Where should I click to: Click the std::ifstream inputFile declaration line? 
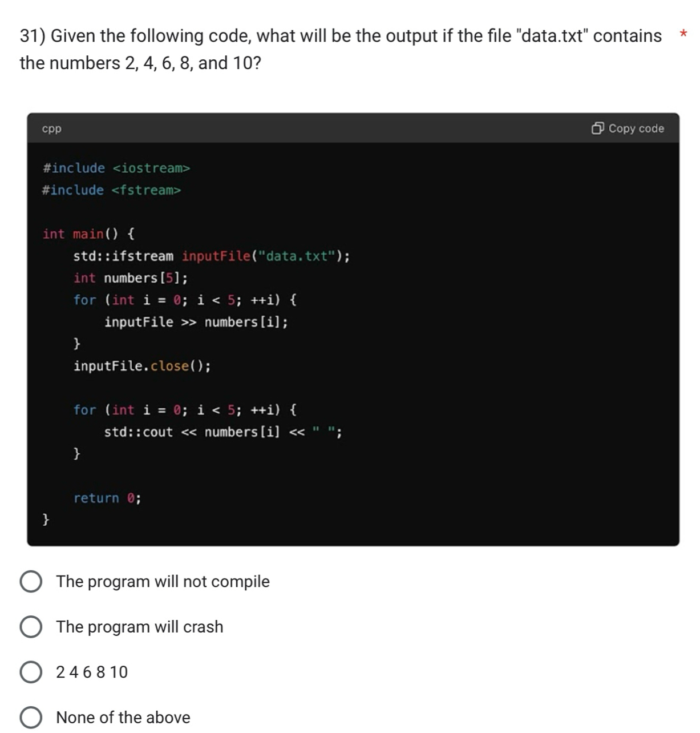click(x=211, y=256)
